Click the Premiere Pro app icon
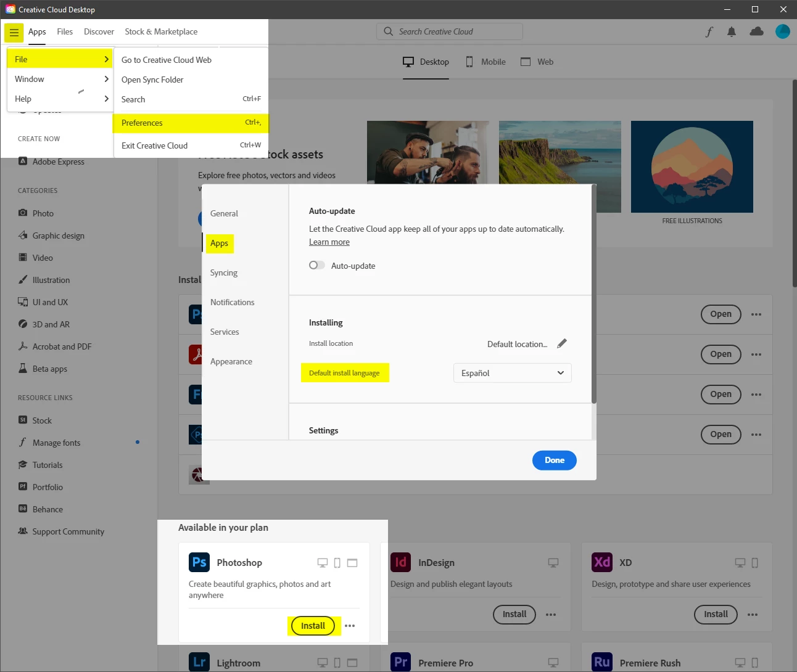797x672 pixels. [x=400, y=662]
